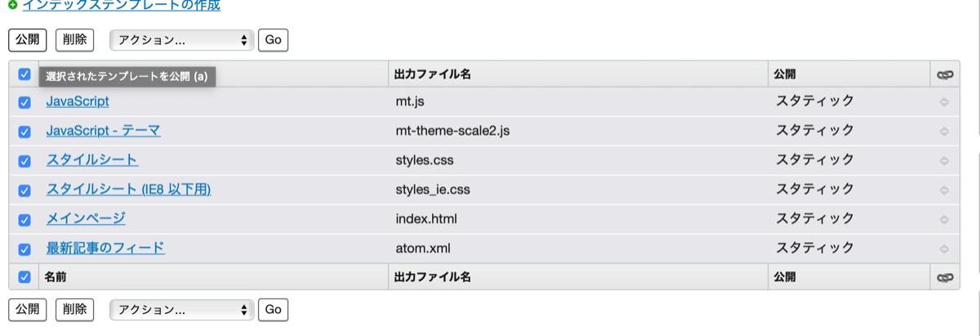This screenshot has width=980, height=336.
Task: Click the link icon in the footer row
Action: pyautogui.click(x=945, y=277)
